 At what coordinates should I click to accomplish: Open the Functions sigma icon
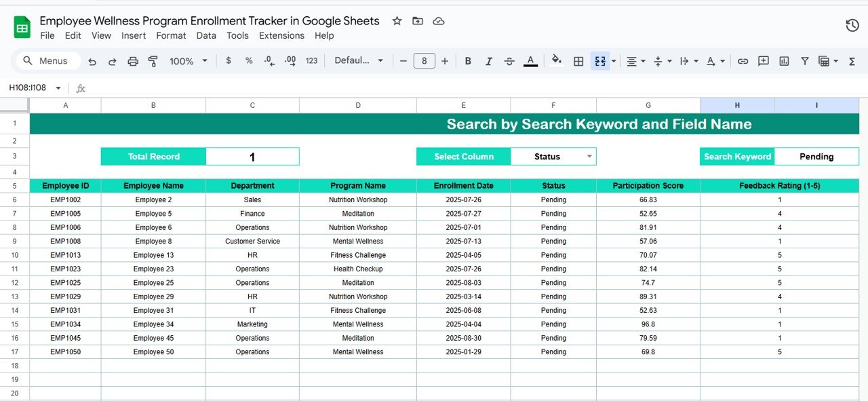coord(852,61)
